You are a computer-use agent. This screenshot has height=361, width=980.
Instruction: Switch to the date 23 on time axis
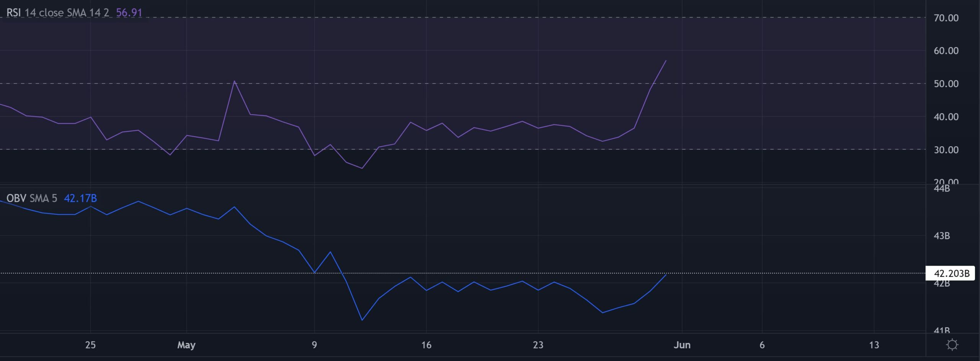pyautogui.click(x=537, y=345)
